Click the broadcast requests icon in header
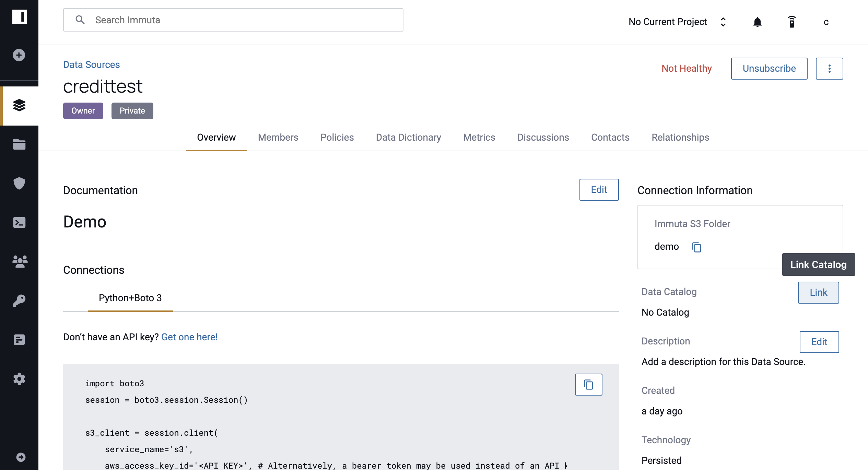The width and height of the screenshot is (868, 470). 791,22
